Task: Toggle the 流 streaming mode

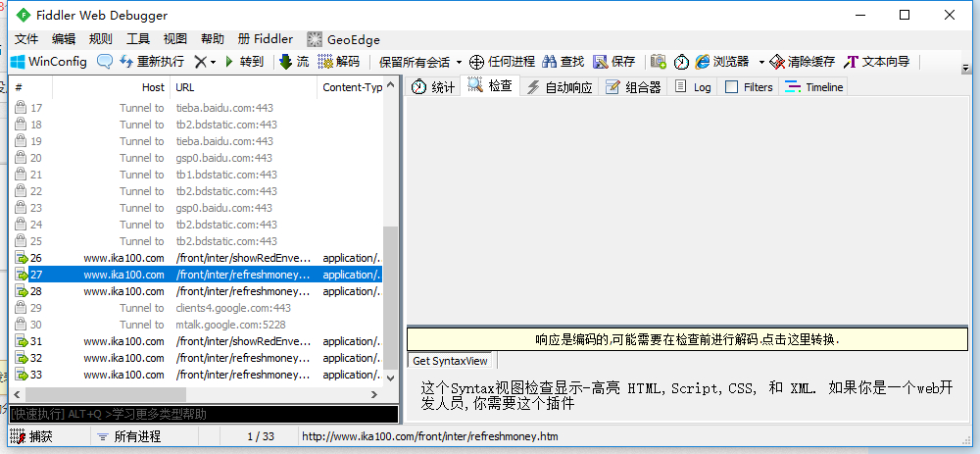Action: [294, 61]
